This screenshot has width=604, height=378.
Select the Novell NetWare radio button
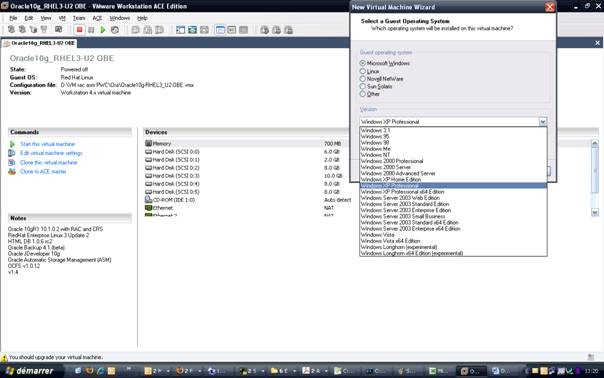coord(362,79)
